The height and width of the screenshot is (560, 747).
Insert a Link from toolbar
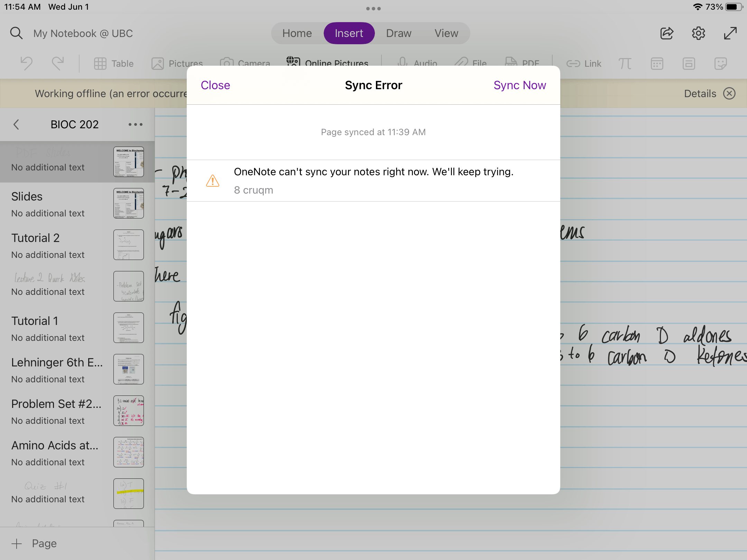[584, 64]
